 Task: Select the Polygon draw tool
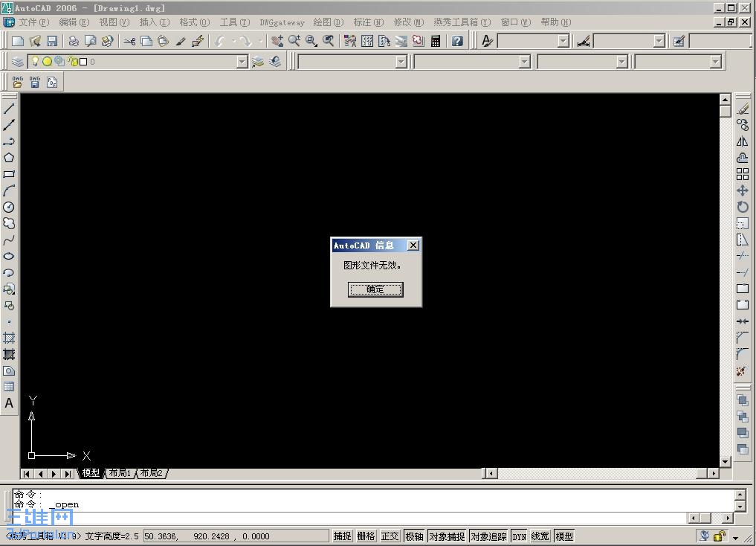click(9, 158)
